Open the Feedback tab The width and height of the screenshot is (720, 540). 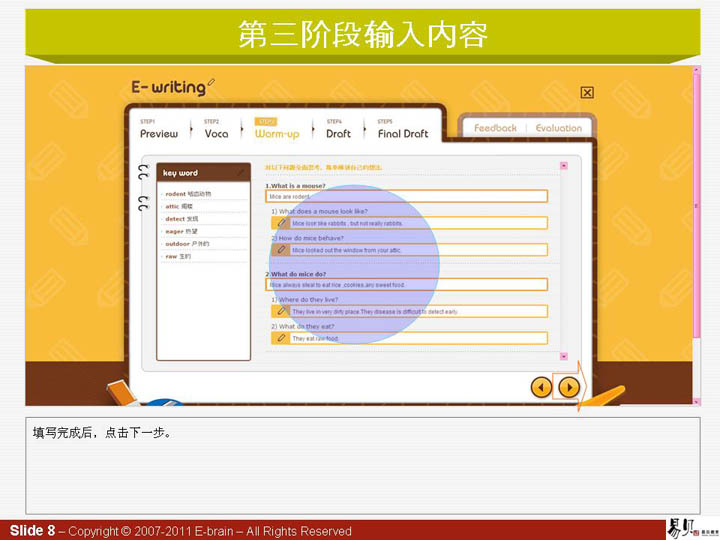click(495, 128)
